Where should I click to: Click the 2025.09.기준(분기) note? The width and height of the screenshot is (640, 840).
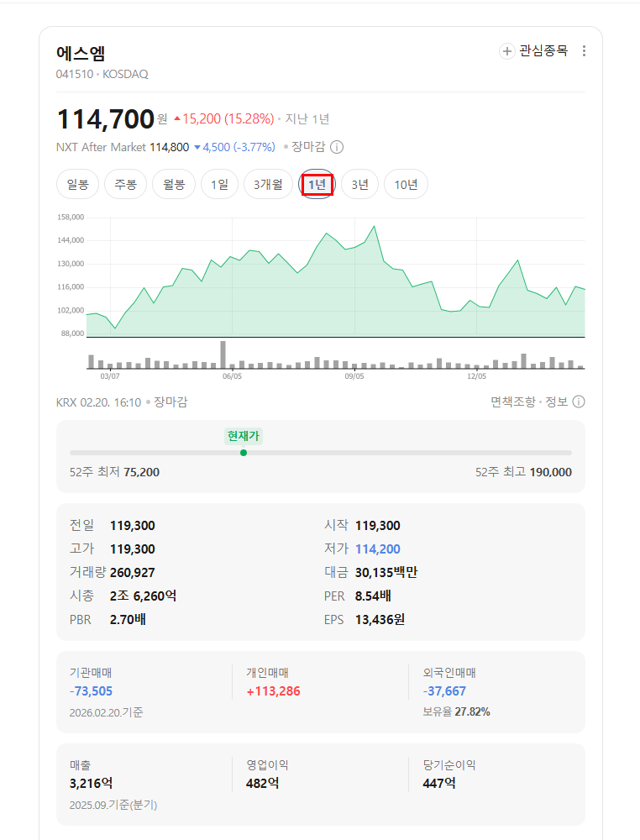pyautogui.click(x=113, y=806)
